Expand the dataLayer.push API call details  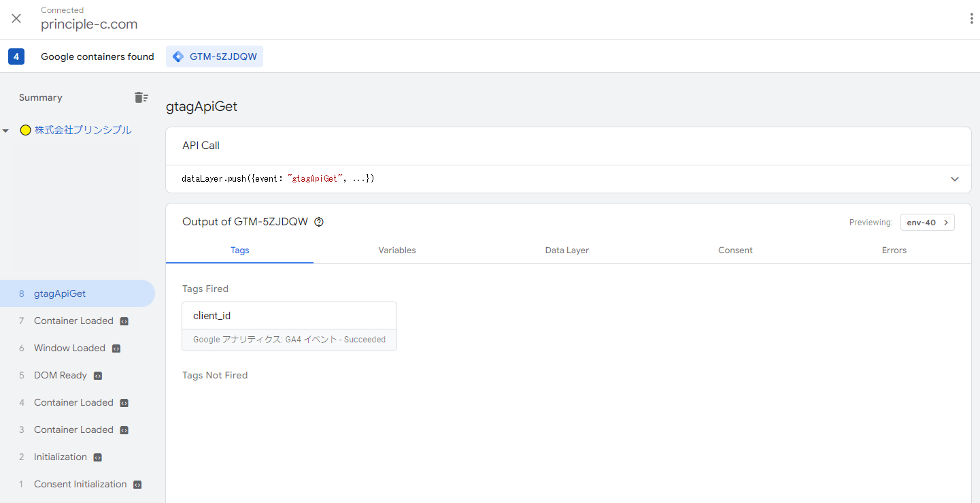pyautogui.click(x=955, y=179)
